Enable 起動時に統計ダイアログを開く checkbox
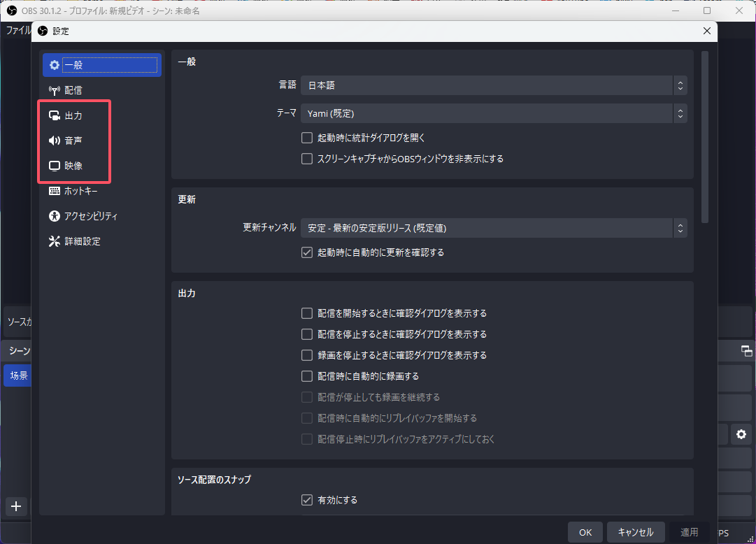This screenshot has width=756, height=544. [x=306, y=138]
